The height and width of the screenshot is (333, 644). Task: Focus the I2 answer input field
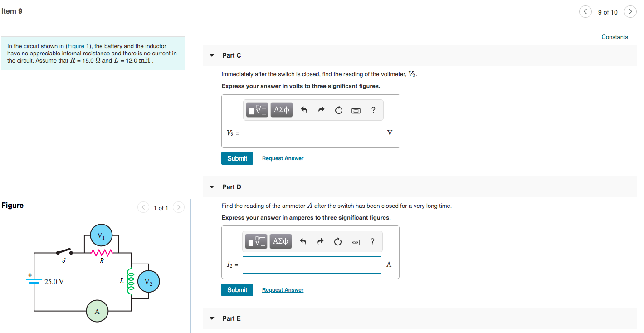pos(312,265)
